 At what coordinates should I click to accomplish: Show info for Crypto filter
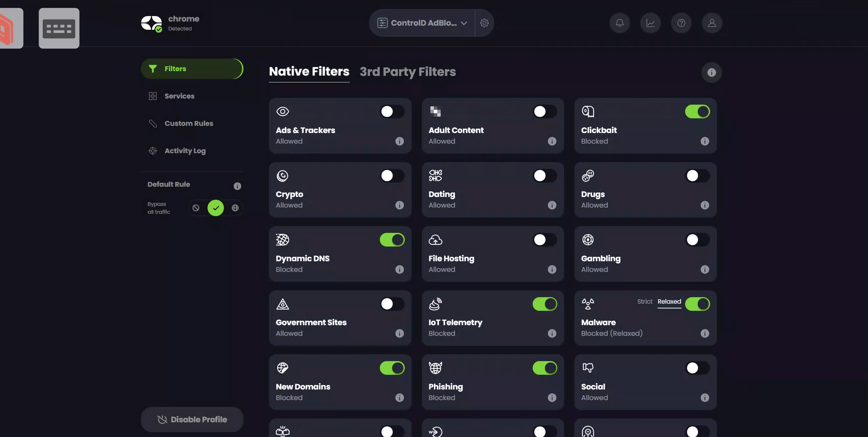[x=399, y=205]
